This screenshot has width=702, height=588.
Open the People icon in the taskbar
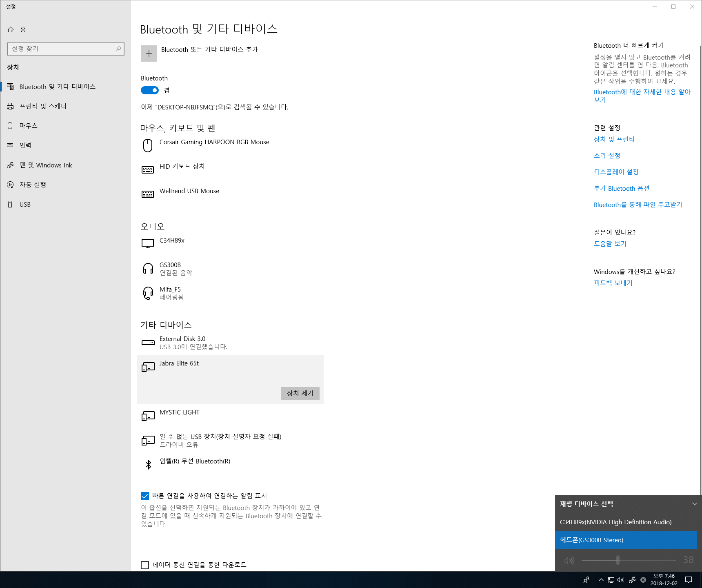(586, 580)
